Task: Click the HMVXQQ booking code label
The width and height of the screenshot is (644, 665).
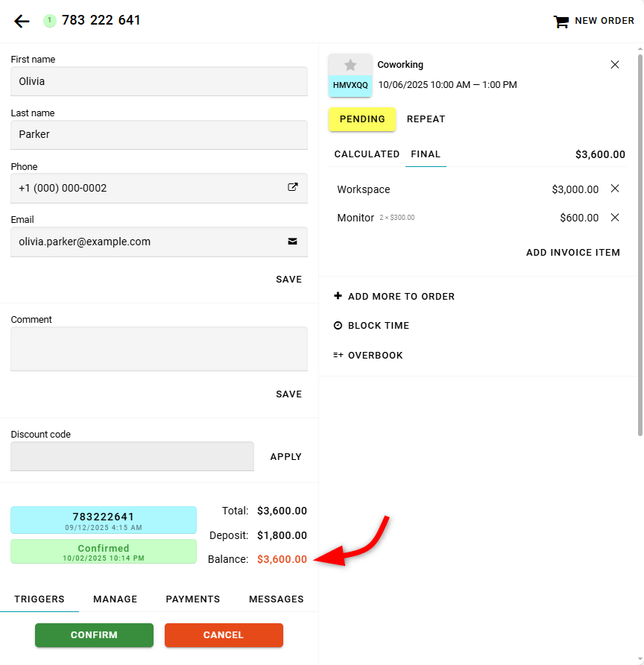Action: pyautogui.click(x=350, y=86)
